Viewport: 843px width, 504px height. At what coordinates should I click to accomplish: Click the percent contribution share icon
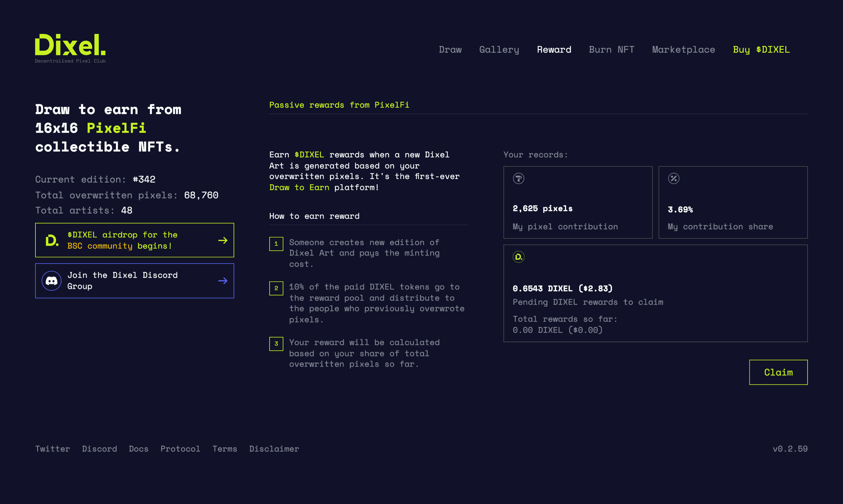[673, 178]
